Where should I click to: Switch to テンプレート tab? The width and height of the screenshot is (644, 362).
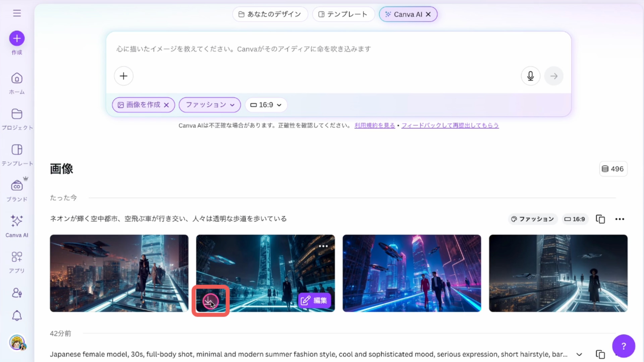343,14
